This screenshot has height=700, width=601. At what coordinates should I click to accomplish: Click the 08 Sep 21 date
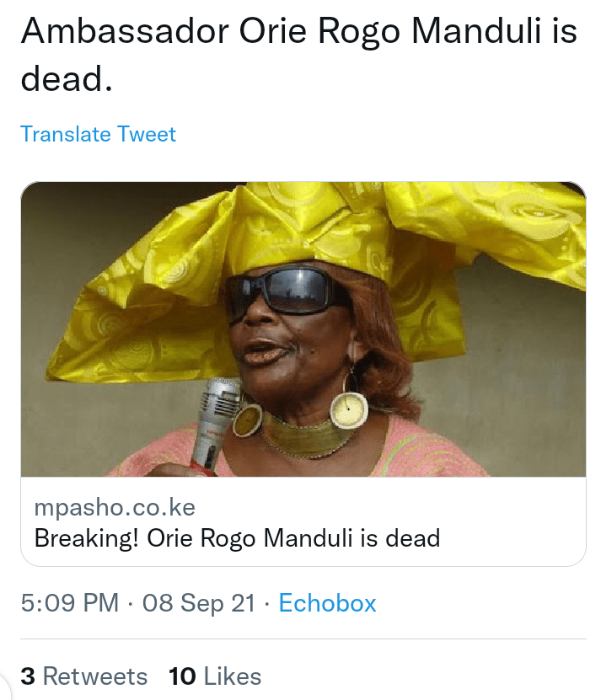coord(199,603)
